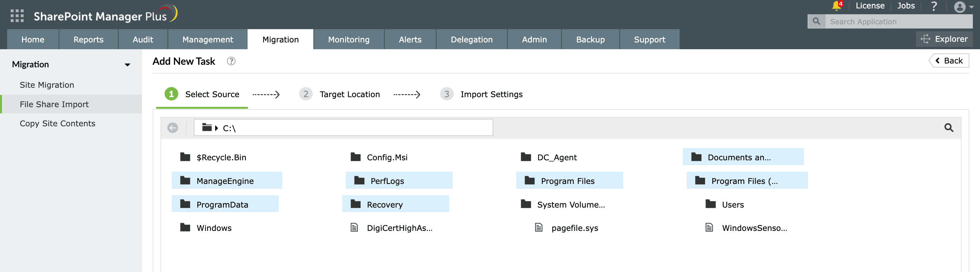Select the DigiCertHighAs... file
Screen dimensions: 980x272
coord(391,228)
